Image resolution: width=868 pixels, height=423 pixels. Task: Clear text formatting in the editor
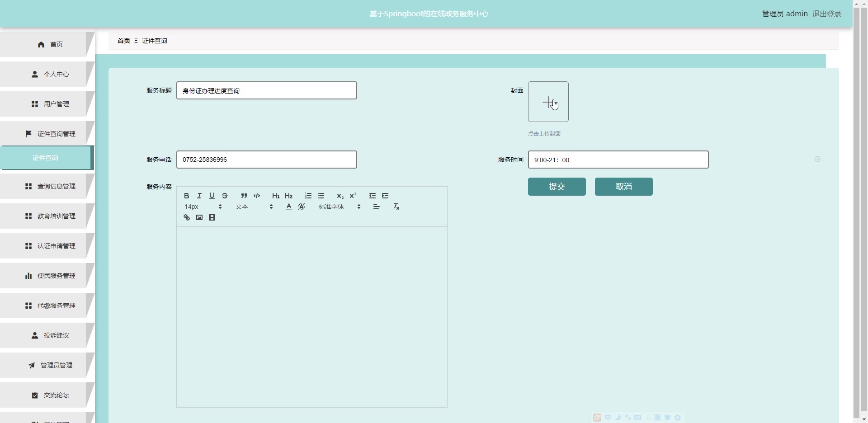396,207
